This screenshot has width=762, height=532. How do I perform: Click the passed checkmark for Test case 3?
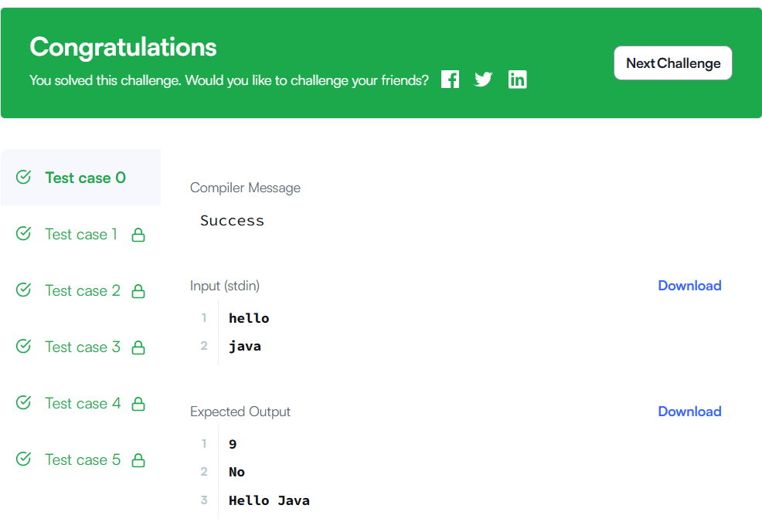pos(24,347)
